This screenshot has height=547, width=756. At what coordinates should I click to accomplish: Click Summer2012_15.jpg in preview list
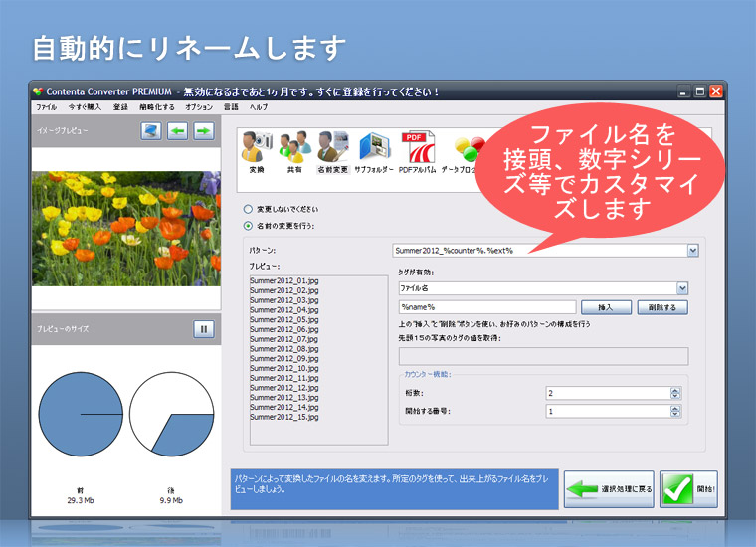(x=283, y=417)
